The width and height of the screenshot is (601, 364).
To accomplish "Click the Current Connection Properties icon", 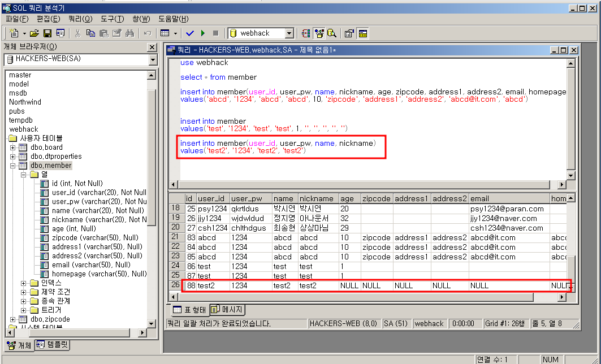I will (349, 33).
